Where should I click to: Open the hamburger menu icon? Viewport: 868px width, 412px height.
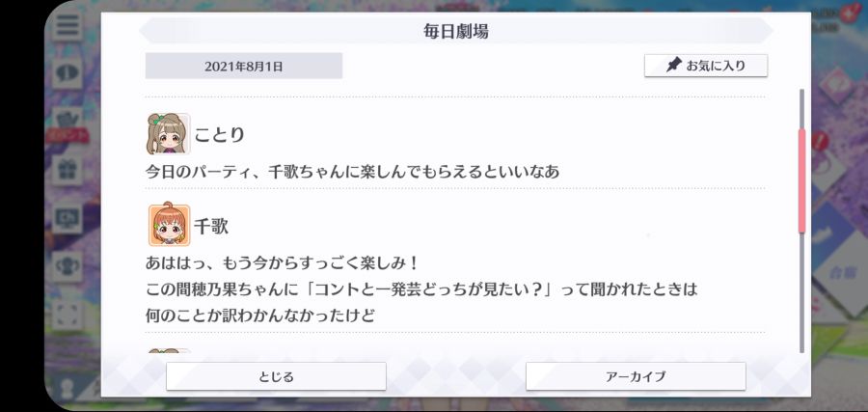68,25
